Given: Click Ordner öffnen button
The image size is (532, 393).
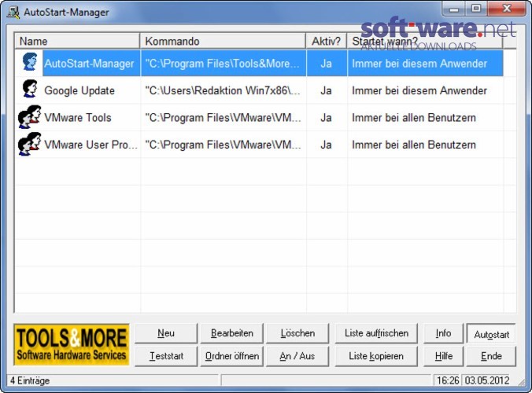Looking at the screenshot, I should pyautogui.click(x=232, y=356).
